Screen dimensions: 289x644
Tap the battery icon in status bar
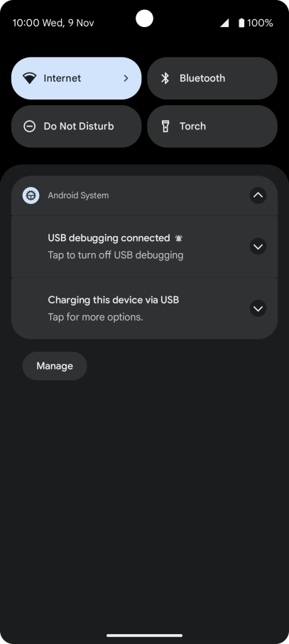pyautogui.click(x=241, y=23)
